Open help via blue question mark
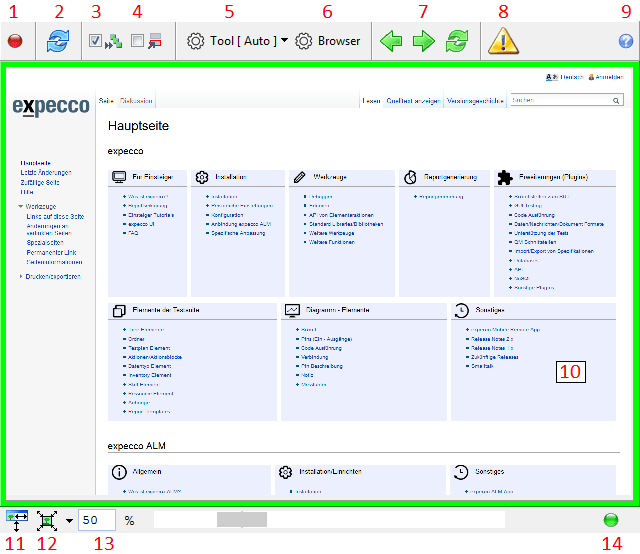 625,42
